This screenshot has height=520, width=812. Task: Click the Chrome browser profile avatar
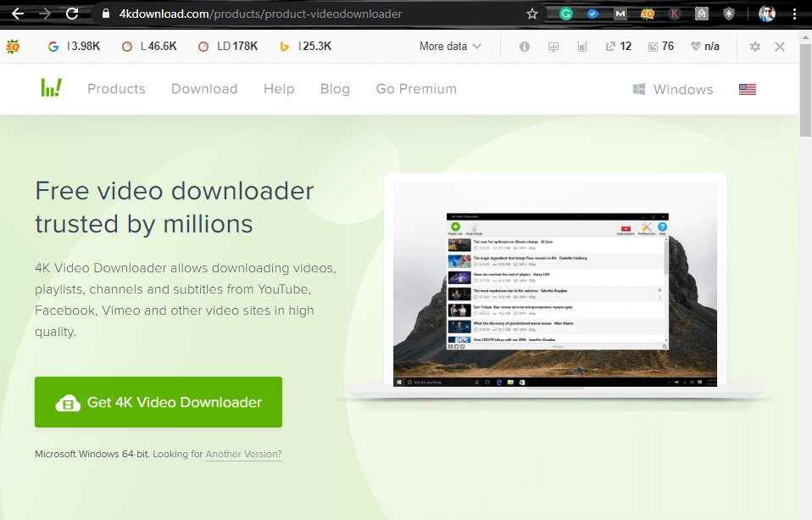coord(766,14)
